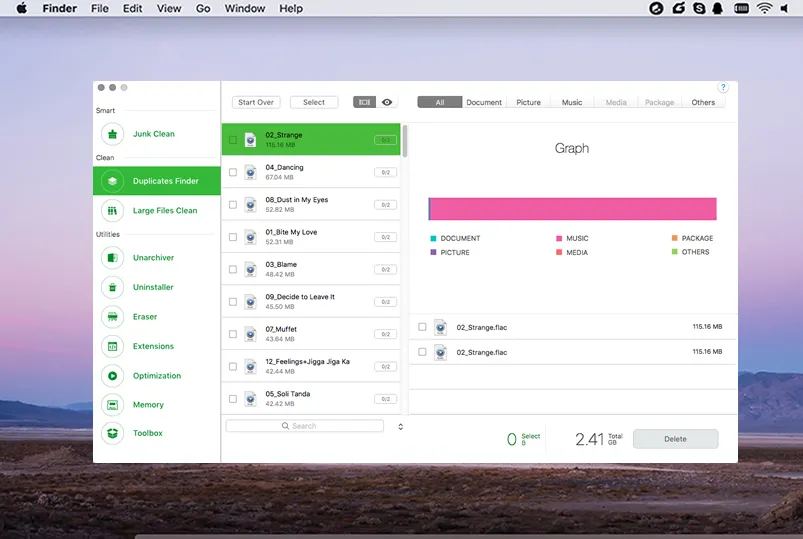Viewport: 803px width, 539px height.
Task: Open the Memory utility
Action: [x=148, y=405]
